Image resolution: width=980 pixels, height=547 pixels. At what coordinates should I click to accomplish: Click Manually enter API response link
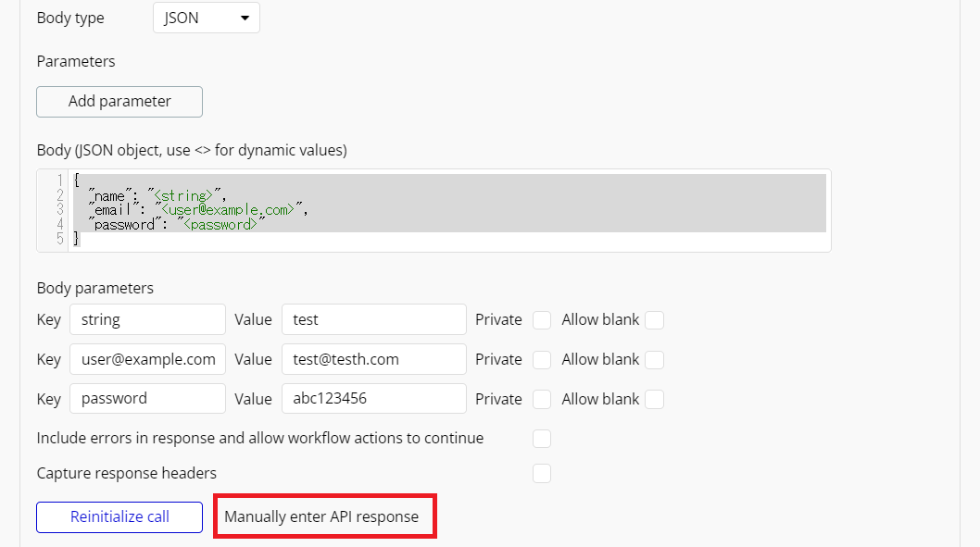(321, 517)
